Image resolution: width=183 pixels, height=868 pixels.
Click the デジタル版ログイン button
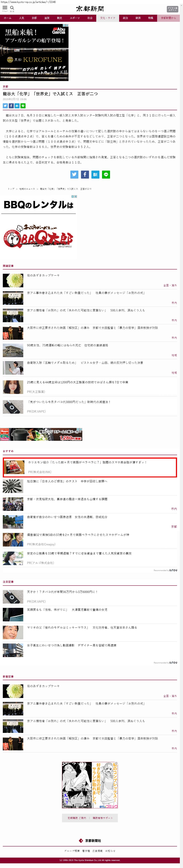click(172, 9)
